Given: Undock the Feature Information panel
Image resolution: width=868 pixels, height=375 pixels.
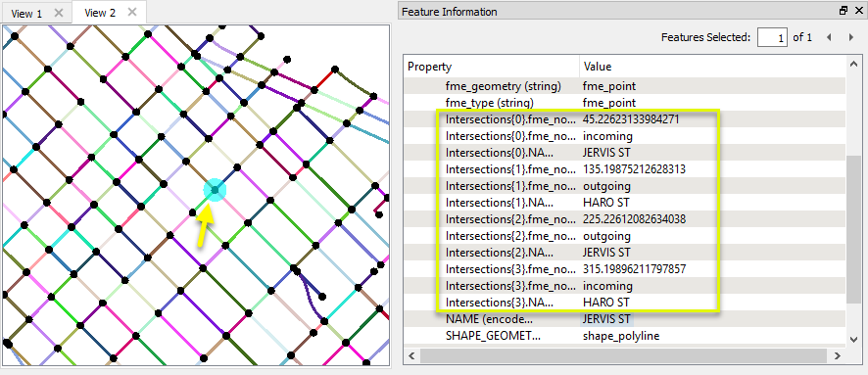Looking at the screenshot, I should pos(844,11).
